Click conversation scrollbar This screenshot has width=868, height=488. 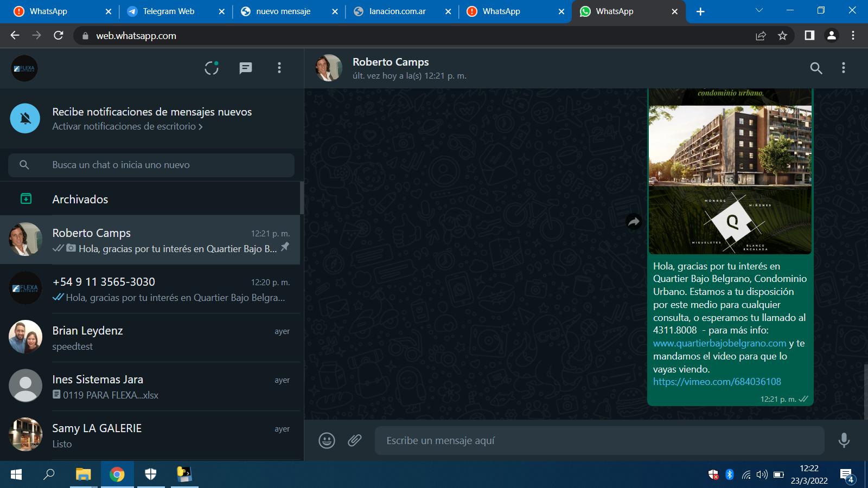[x=866, y=390]
